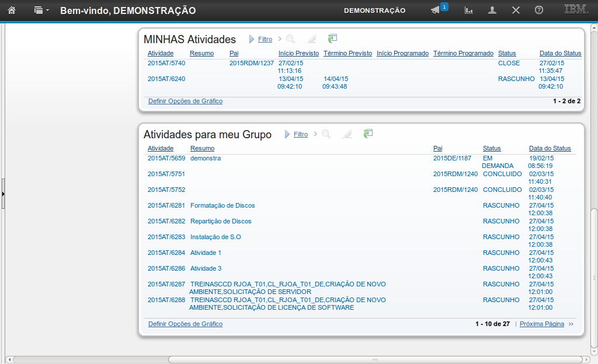The image size is (598, 364).
Task: Open activity 2015AT/5740
Action: pyautogui.click(x=166, y=63)
